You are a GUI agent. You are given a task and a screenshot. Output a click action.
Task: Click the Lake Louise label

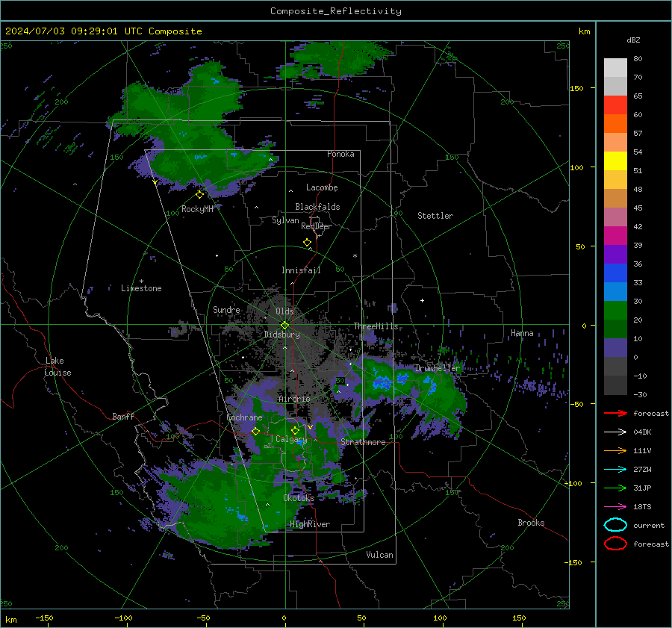(x=57, y=367)
